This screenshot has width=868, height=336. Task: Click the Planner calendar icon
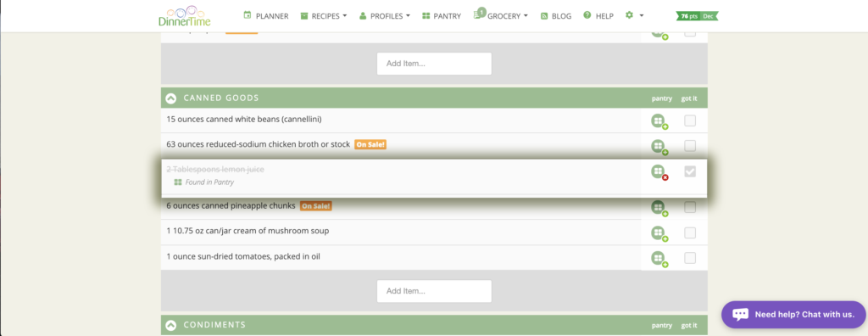(x=248, y=15)
